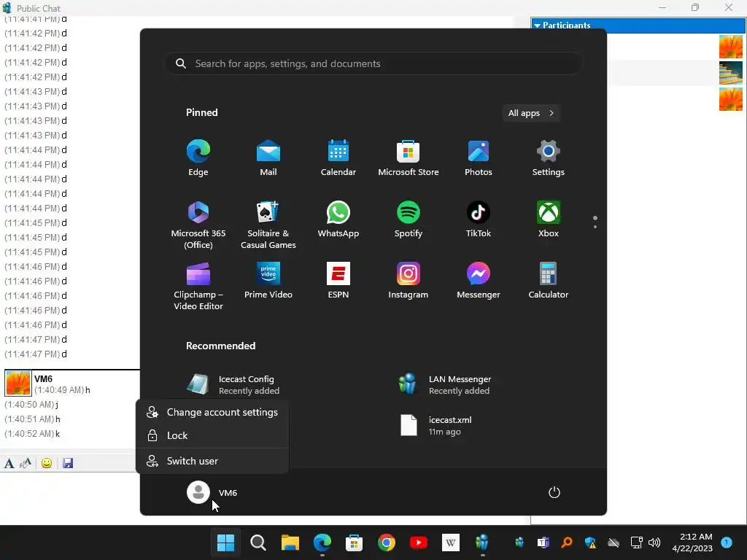Select Change account settings
This screenshot has width=747, height=560.
click(x=212, y=413)
